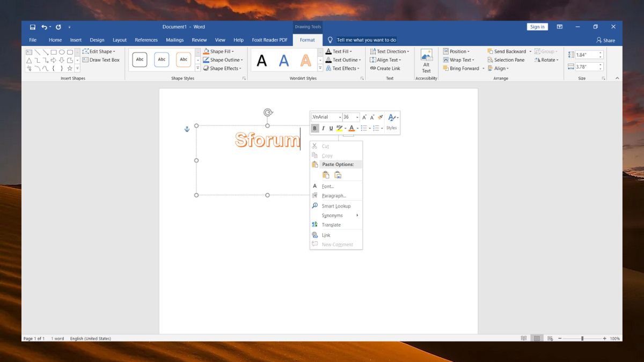The width and height of the screenshot is (644, 362).
Task: Open the Rotate dropdown
Action: point(547,60)
